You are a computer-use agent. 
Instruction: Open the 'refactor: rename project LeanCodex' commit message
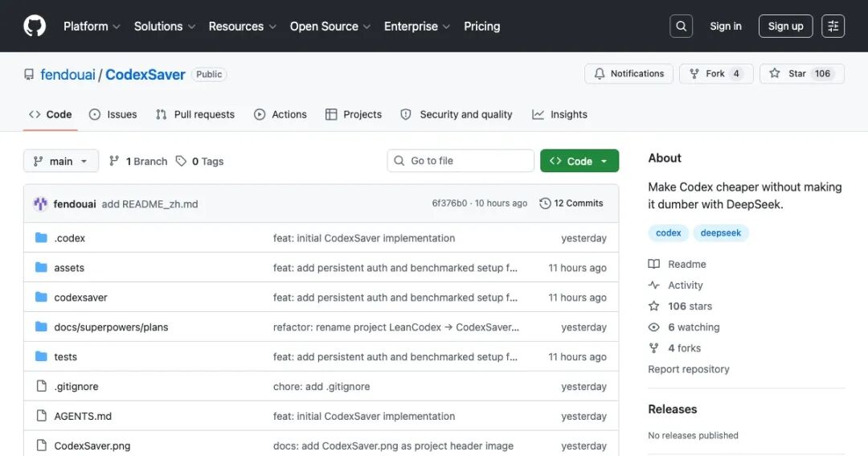point(395,327)
